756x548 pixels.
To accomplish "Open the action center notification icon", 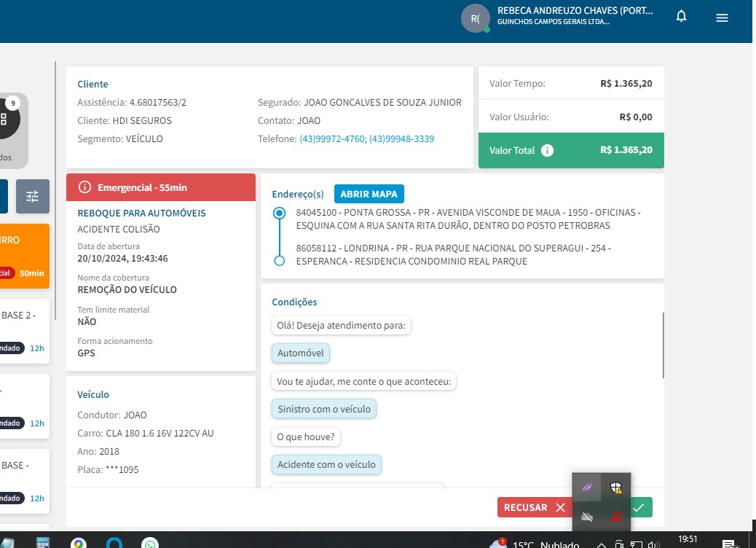I will click(728, 544).
